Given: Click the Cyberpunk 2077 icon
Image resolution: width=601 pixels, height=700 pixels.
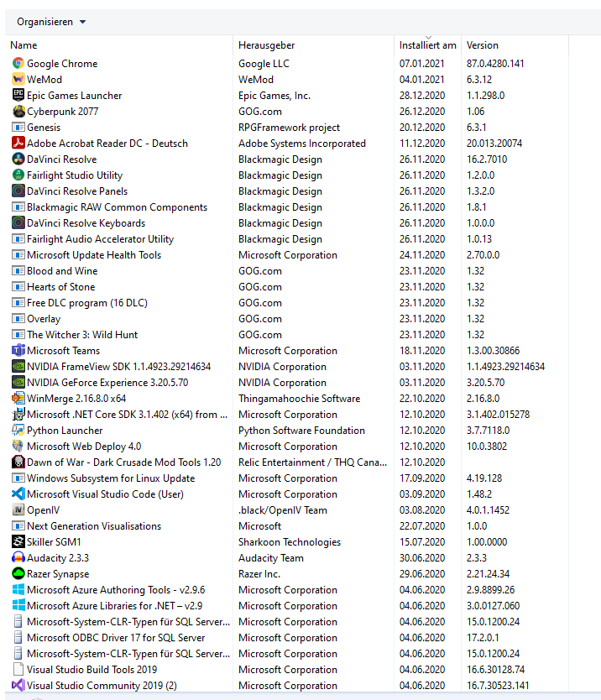Looking at the screenshot, I should [x=18, y=111].
